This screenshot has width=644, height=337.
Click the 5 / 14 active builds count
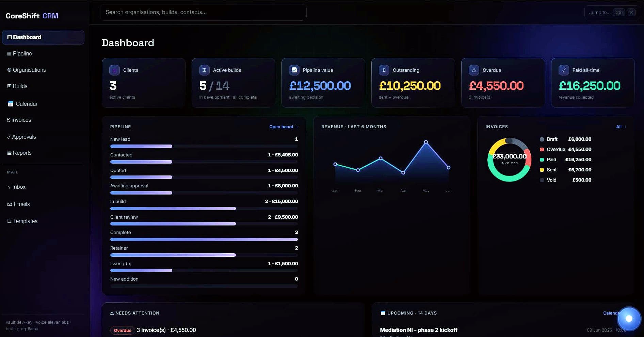214,86
